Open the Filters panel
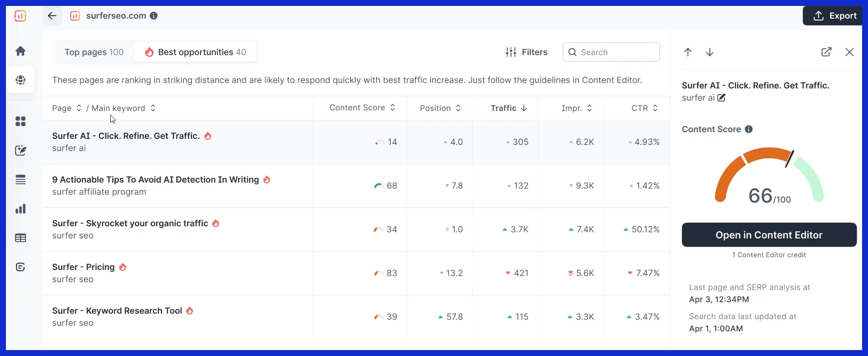Screen dimensions: 868x356 pyautogui.click(x=527, y=52)
